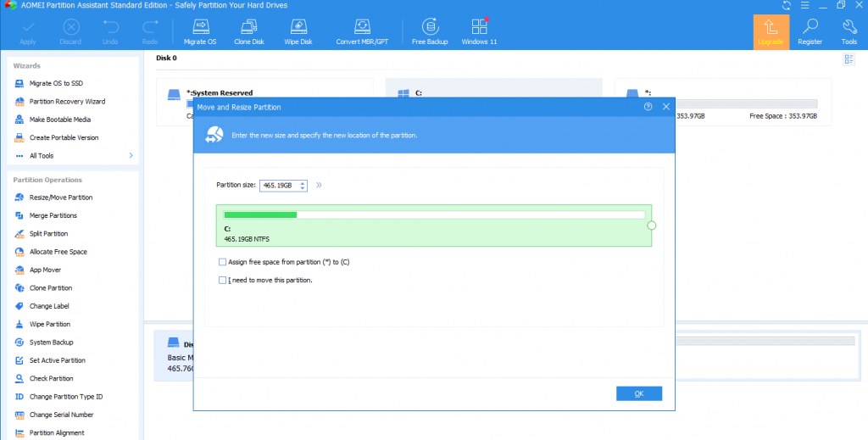Launch Convert MBR/GPT tool

click(x=362, y=32)
